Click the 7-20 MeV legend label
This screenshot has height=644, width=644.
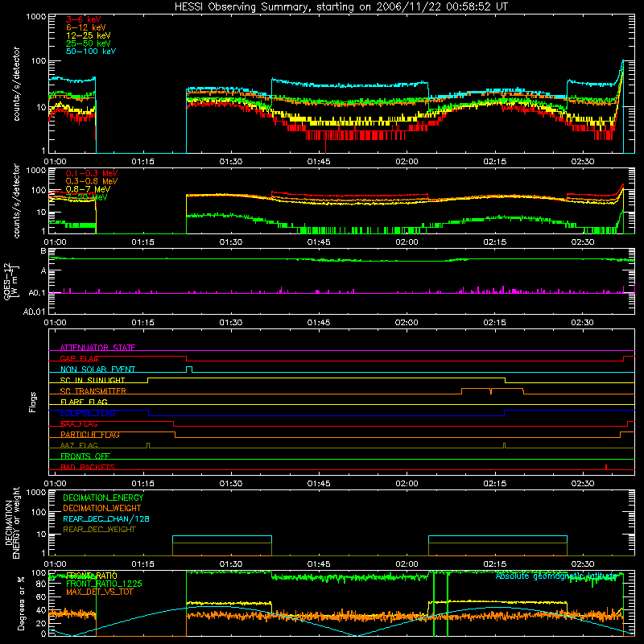87,197
